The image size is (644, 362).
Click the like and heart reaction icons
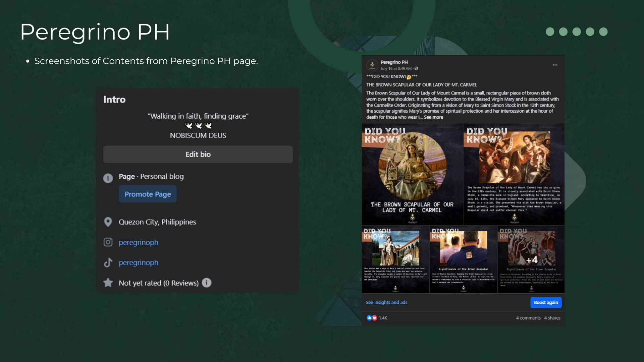pyautogui.click(x=372, y=318)
